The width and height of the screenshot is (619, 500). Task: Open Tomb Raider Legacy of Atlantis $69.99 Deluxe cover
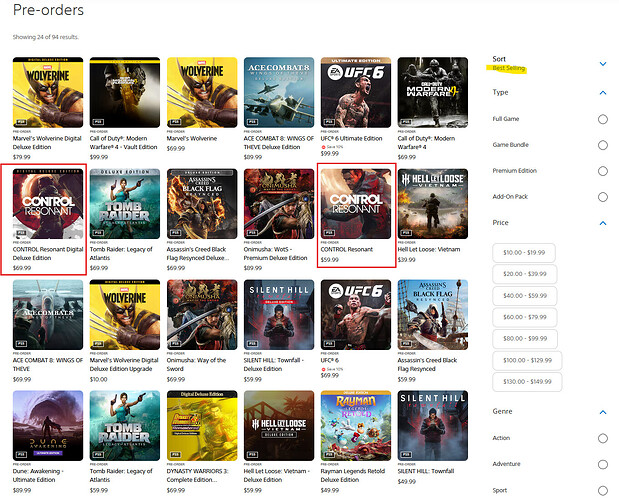[x=125, y=204]
